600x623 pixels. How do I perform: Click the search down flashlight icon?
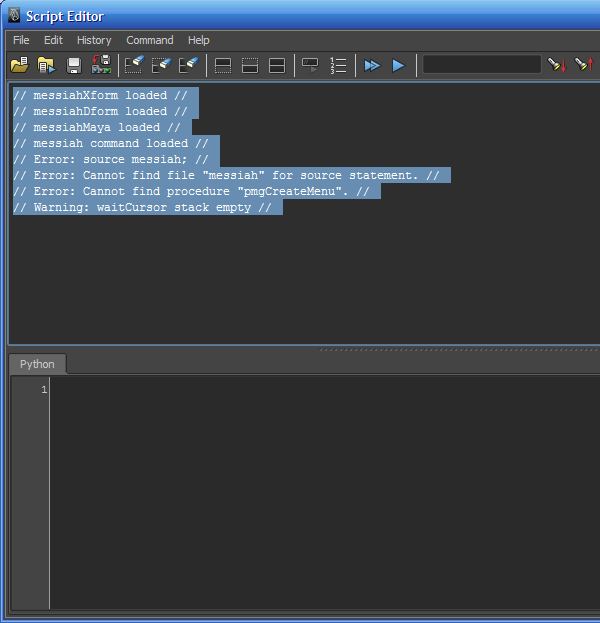point(557,65)
